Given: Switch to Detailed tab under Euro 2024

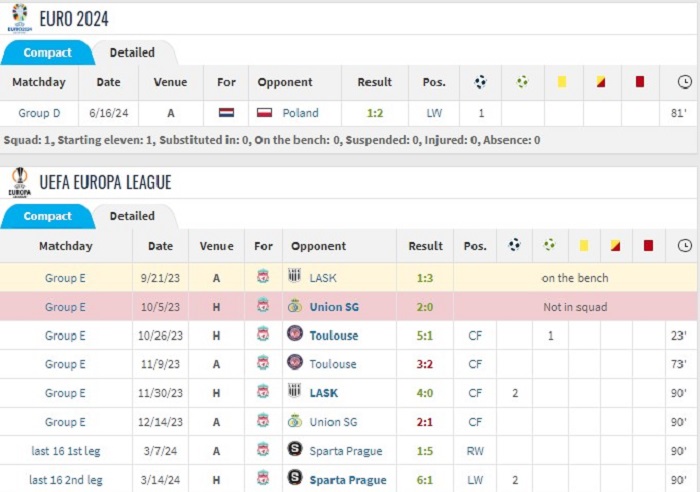Looking at the screenshot, I should pos(132,53).
